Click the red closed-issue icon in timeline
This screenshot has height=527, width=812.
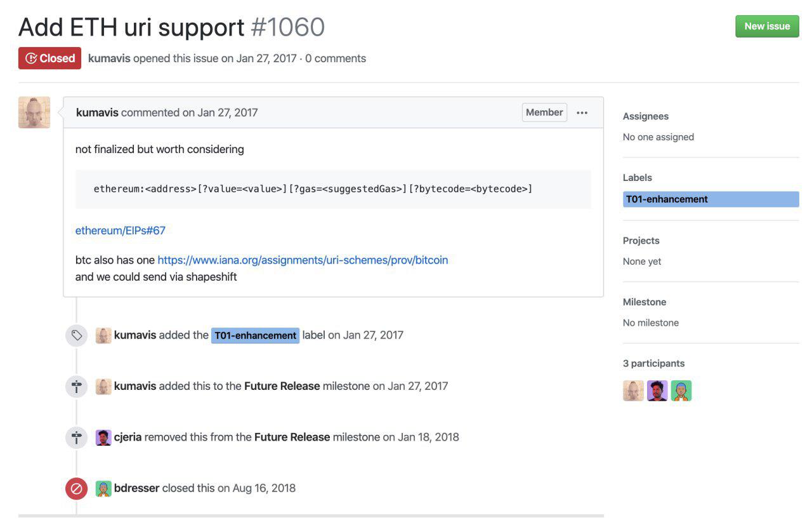(76, 488)
